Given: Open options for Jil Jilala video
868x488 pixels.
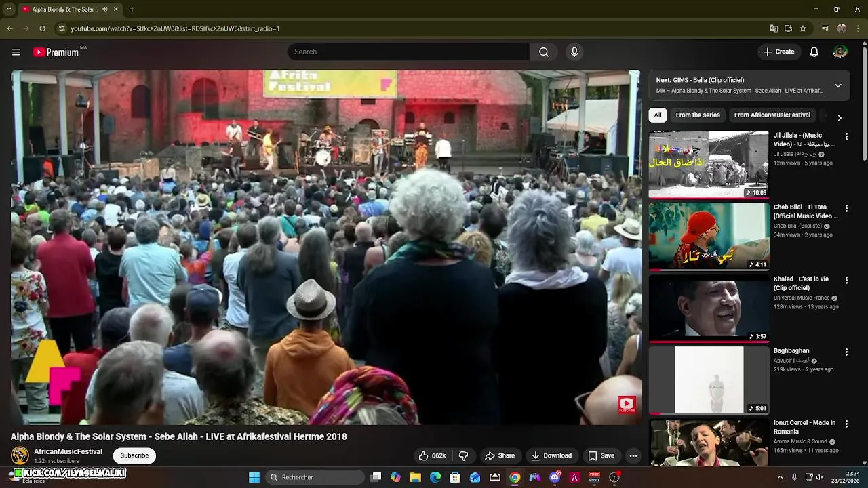Looking at the screenshot, I should [846, 136].
